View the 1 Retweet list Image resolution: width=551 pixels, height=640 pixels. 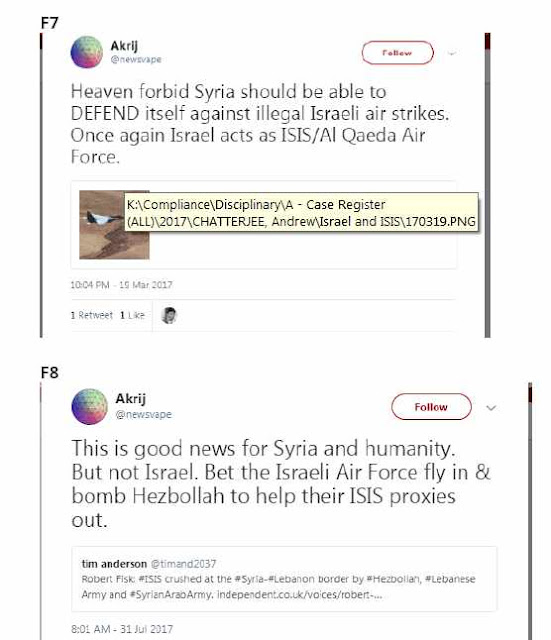coord(91,315)
